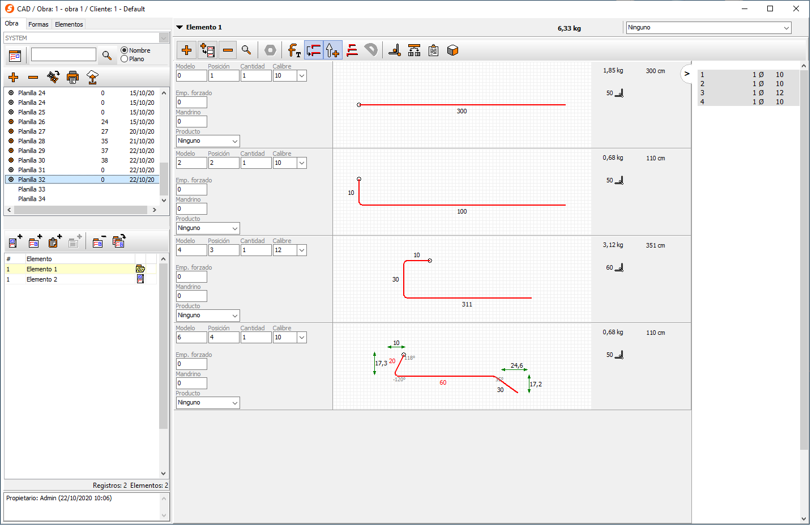The height and width of the screenshot is (528, 812).
Task: Collapse the Elemento 1 header panel
Action: (x=179, y=27)
